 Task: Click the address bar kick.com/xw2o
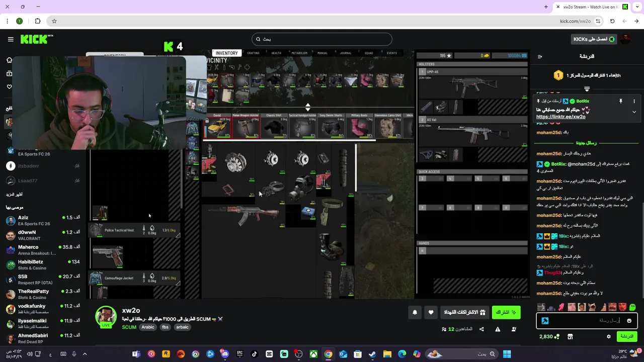click(575, 21)
